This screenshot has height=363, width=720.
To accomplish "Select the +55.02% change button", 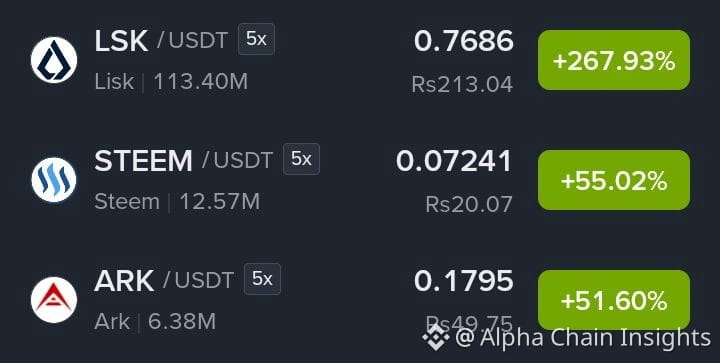I will click(x=614, y=180).
